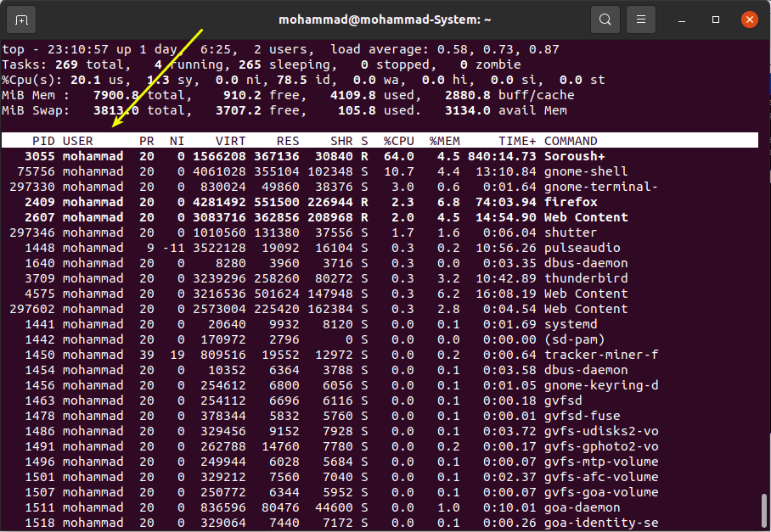Click the mohammad@mohammad-System window title
Screen dimensions: 771x532
pyautogui.click(x=385, y=19)
